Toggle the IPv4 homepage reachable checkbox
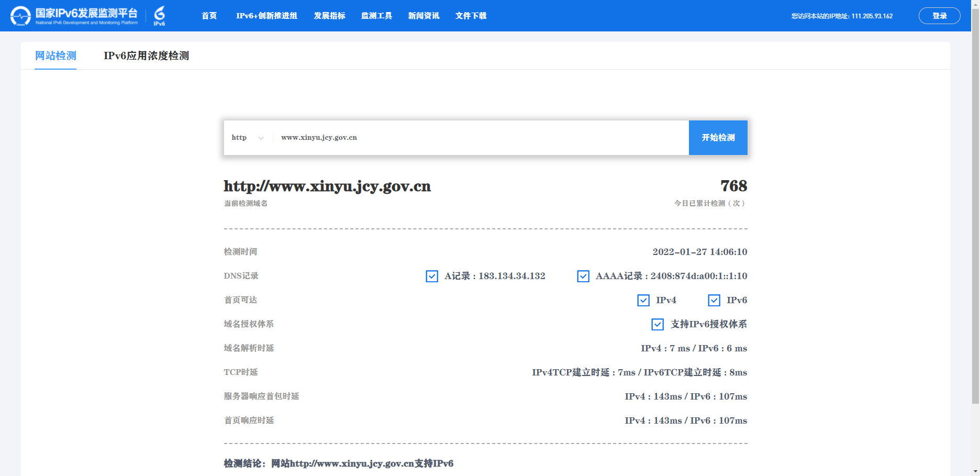The image size is (980, 476). point(643,300)
